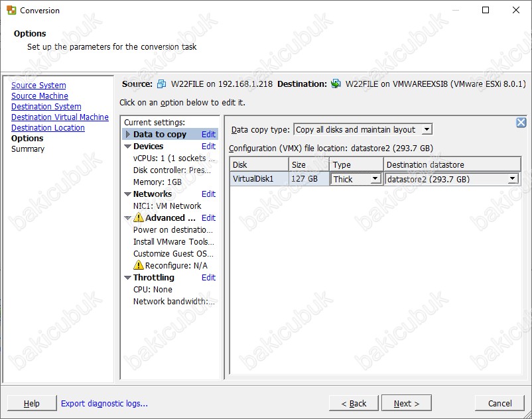Screen dimensions: 532x419
Task: Cancel the conversion wizard
Action: pos(499,403)
